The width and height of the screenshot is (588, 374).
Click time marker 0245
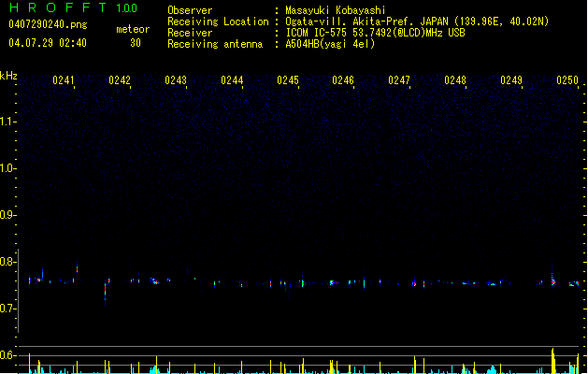pos(288,80)
